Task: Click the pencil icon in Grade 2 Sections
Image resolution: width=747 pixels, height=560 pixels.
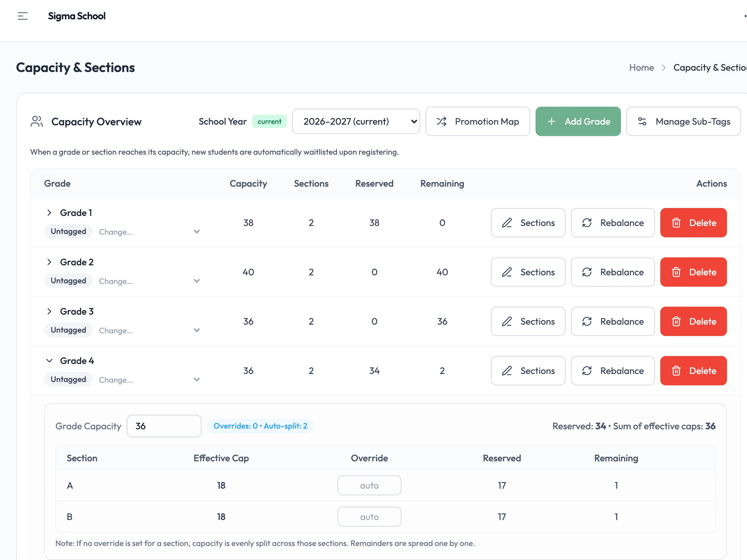Action: click(x=507, y=272)
